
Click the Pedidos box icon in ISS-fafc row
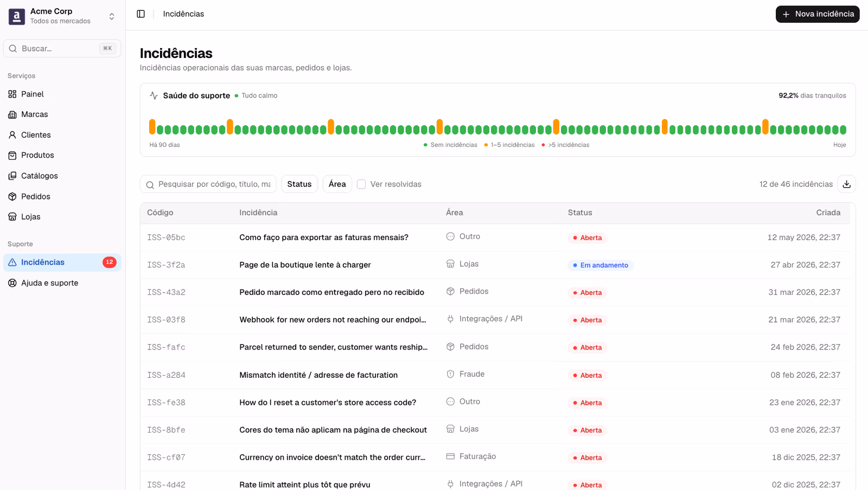point(450,346)
